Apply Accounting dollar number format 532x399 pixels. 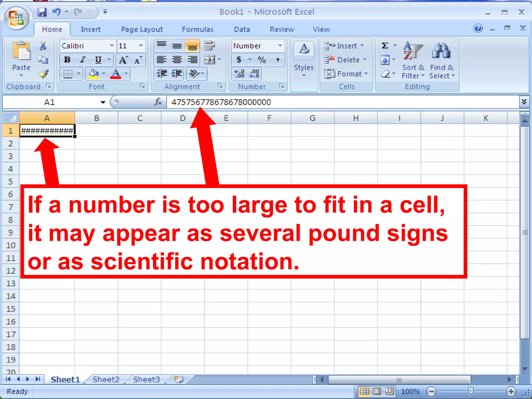pyautogui.click(x=239, y=60)
